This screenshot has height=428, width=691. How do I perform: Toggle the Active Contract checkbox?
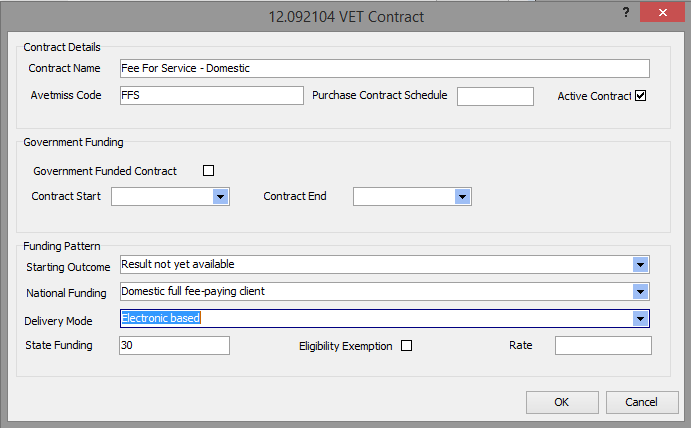click(641, 96)
